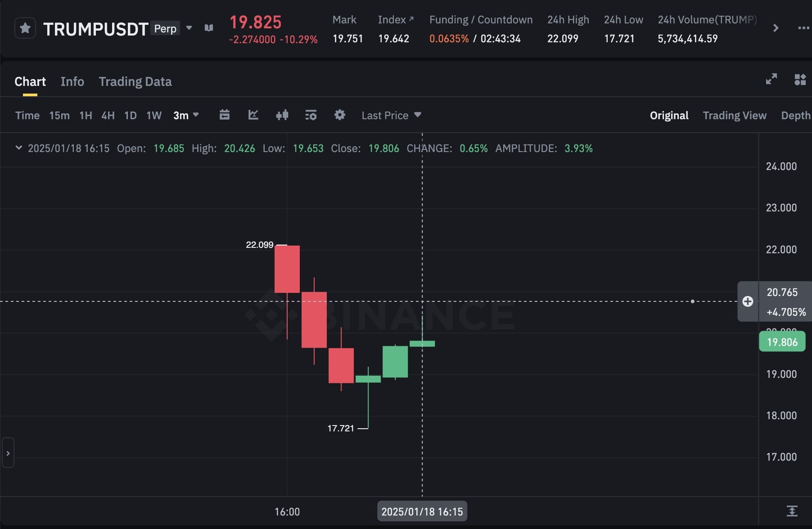This screenshot has height=529, width=812.
Task: Click the 24.000 price axis label
Action: point(781,166)
